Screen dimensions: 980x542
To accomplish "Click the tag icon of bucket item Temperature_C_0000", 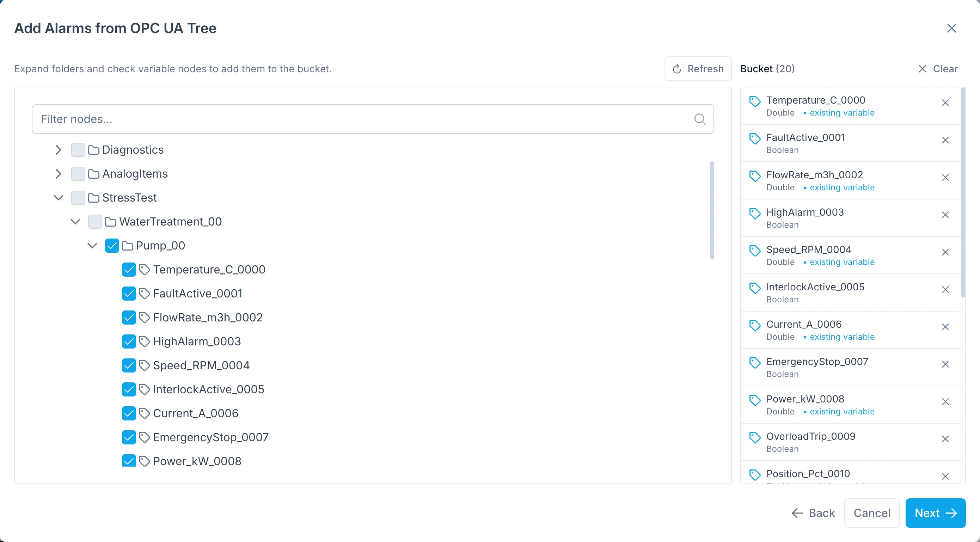I will coord(755,101).
